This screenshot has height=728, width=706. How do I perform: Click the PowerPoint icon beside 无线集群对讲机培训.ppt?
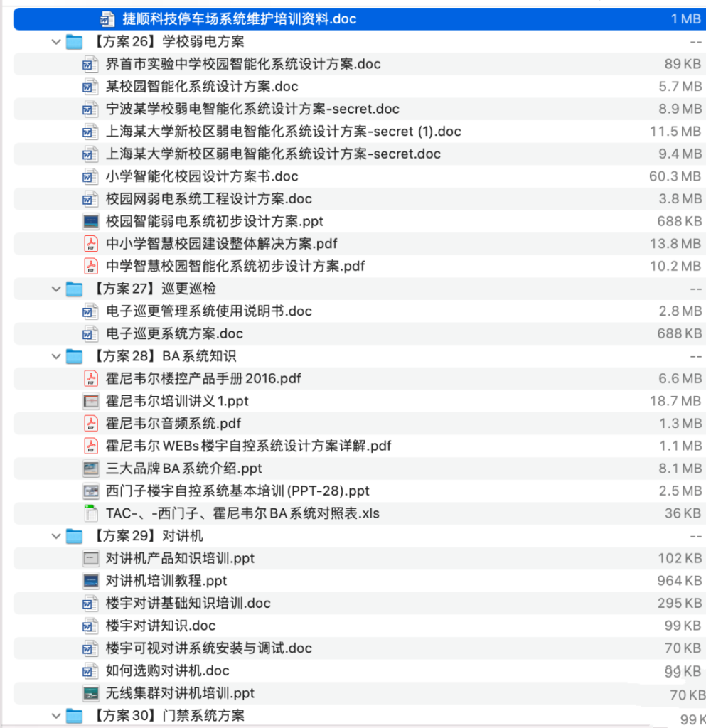90,693
